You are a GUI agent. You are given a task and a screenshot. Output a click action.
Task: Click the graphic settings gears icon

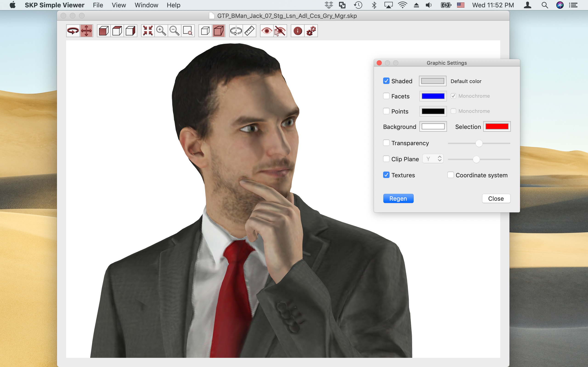coord(311,31)
